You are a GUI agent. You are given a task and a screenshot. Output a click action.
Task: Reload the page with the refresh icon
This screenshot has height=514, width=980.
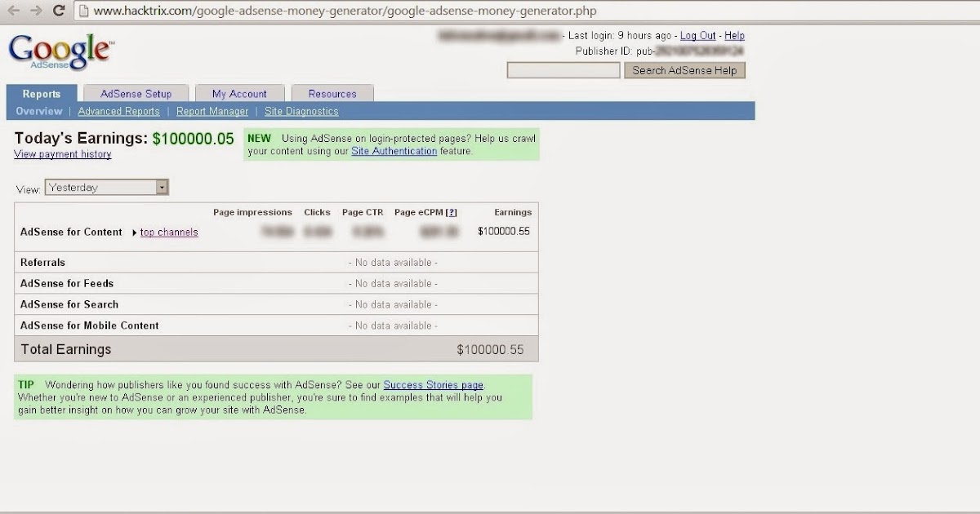pyautogui.click(x=58, y=11)
